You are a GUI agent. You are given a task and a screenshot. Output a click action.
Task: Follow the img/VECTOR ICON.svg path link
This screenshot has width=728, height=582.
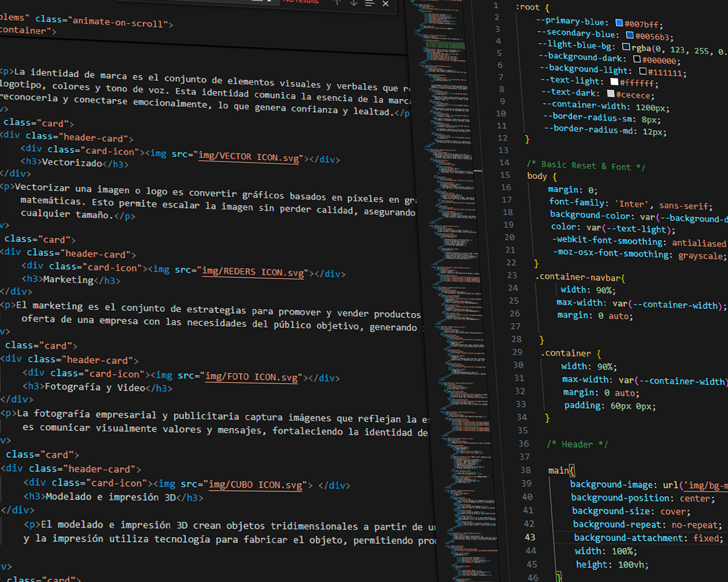[249, 157]
